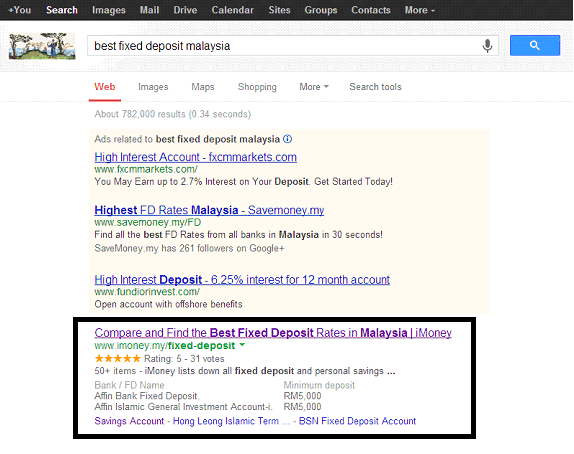The width and height of the screenshot is (574, 454).
Task: Click the www.fundiorinvest.com/ green URL
Action: 147,292
